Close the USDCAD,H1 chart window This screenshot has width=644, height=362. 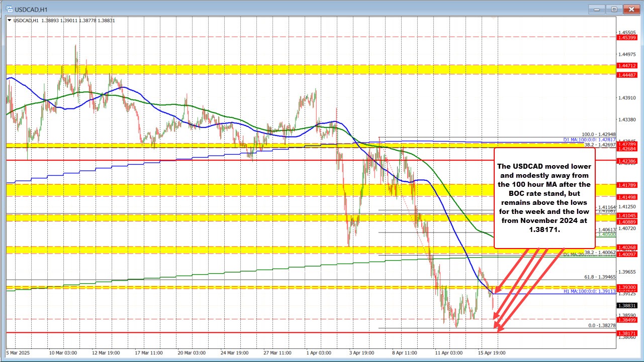pyautogui.click(x=631, y=9)
